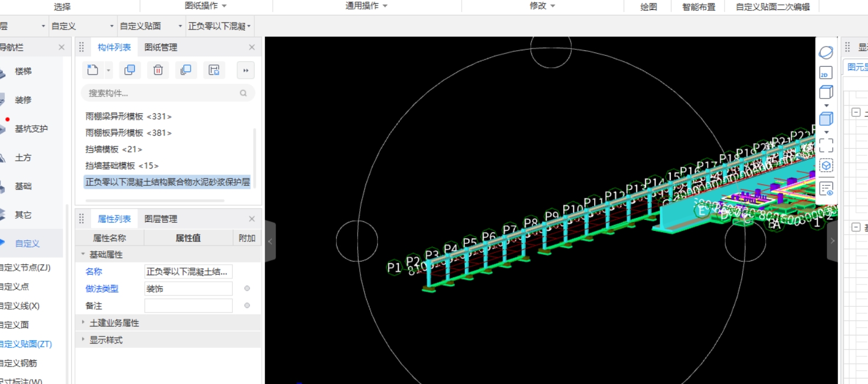
Task: Collapse the 基础属性 section
Action: 83,254
